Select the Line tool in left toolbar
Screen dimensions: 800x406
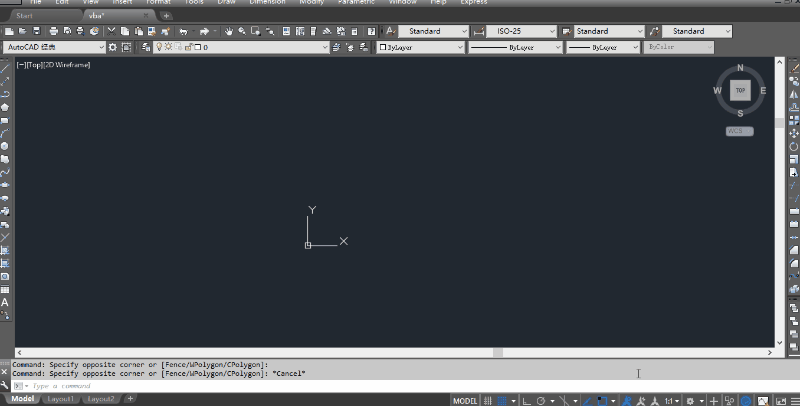click(5, 68)
